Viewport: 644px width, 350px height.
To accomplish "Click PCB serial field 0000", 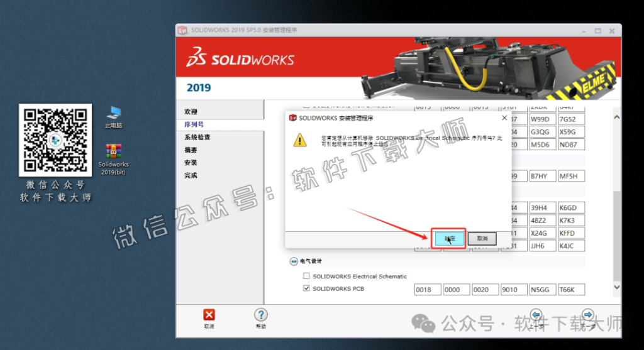I will point(457,290).
